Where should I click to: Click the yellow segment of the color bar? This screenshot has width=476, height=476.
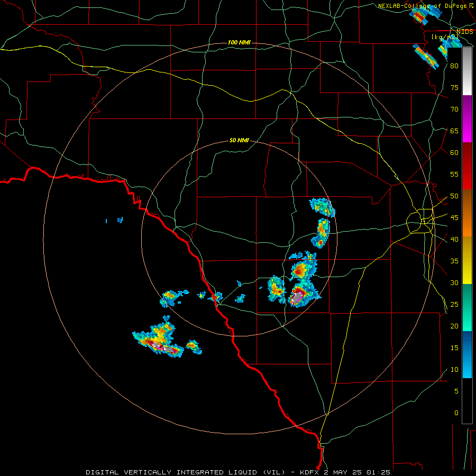(467, 260)
